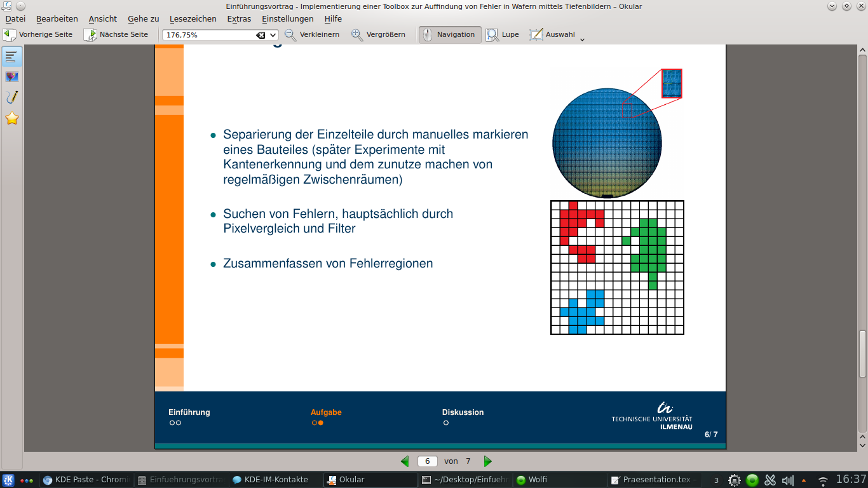Select the Auswahl selection tool
Image resolution: width=868 pixels, height=488 pixels.
552,34
